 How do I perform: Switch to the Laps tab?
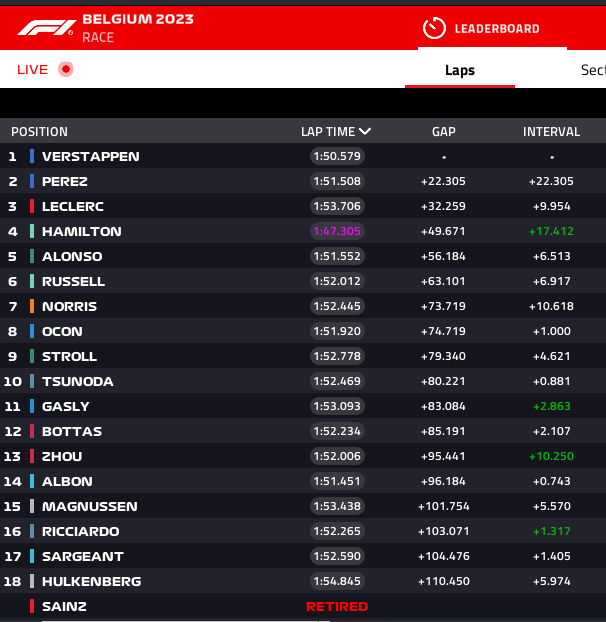460,70
